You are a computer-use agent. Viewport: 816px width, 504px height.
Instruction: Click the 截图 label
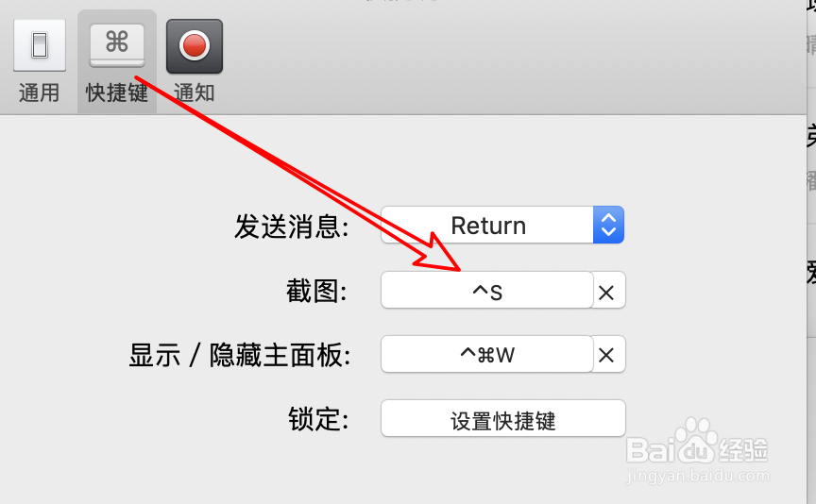(x=317, y=291)
